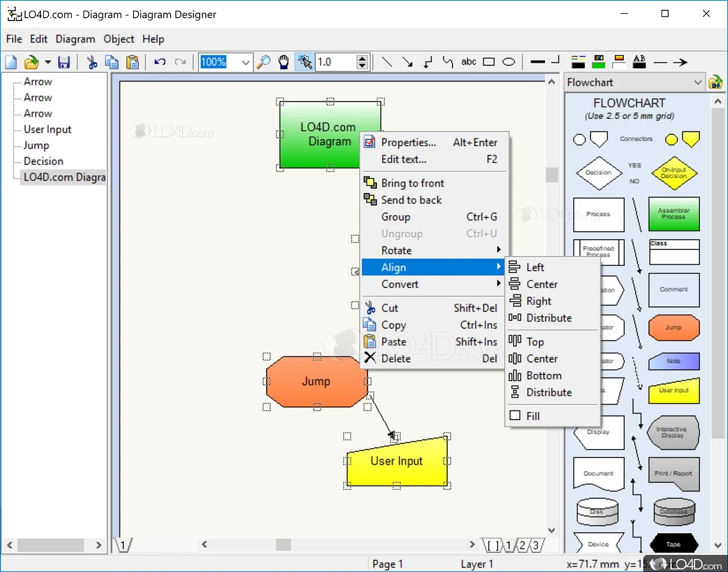
Task: Select the plain line drawing tool
Action: tap(387, 62)
